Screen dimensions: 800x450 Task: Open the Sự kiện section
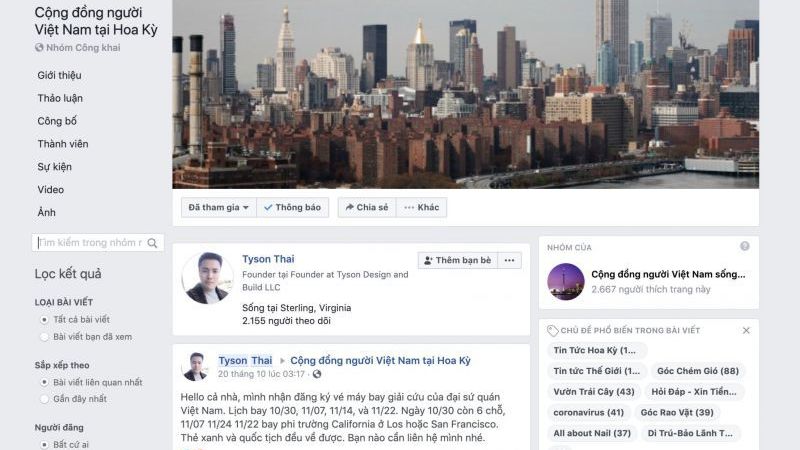[55, 167]
